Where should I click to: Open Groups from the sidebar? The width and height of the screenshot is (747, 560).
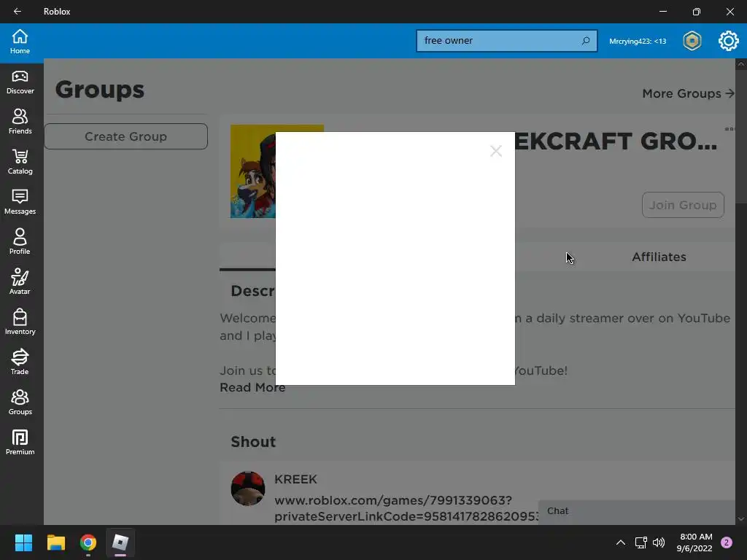[20, 402]
